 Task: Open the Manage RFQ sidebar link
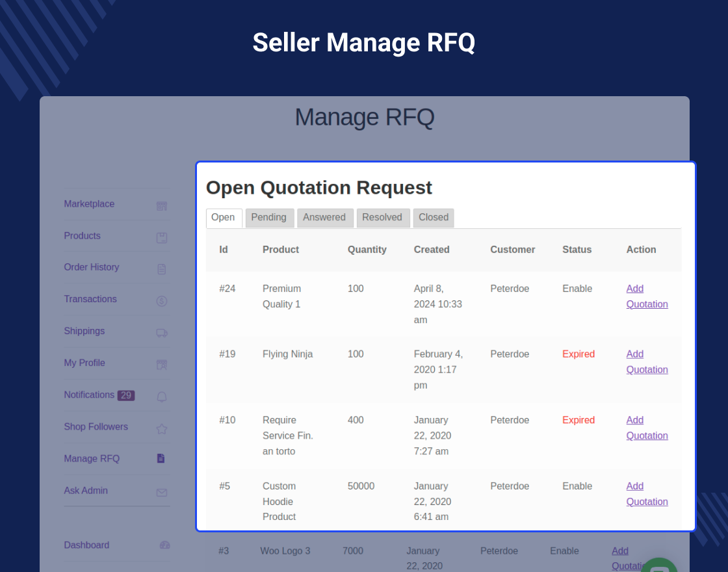(92, 459)
